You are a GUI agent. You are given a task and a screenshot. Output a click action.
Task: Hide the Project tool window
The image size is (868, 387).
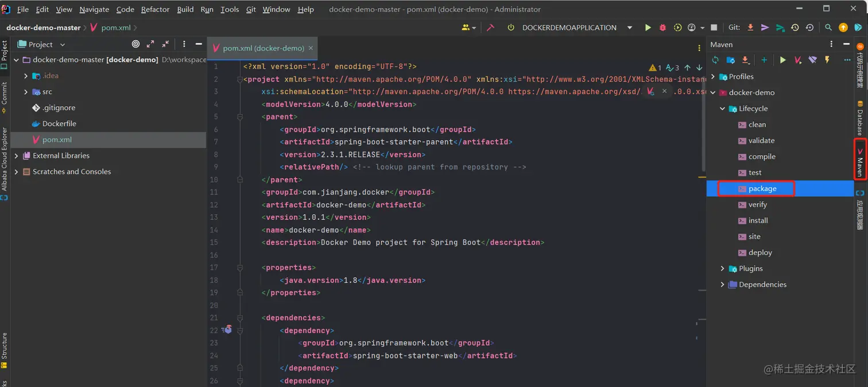(199, 44)
